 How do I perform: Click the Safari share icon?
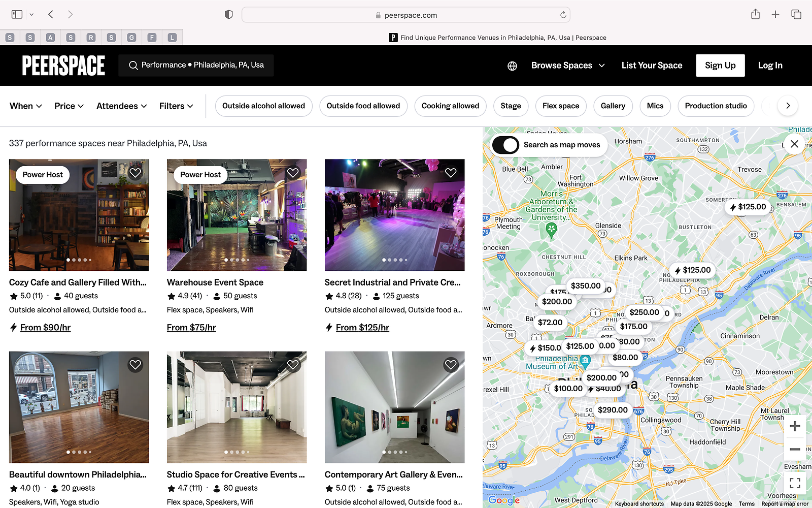pos(755,15)
